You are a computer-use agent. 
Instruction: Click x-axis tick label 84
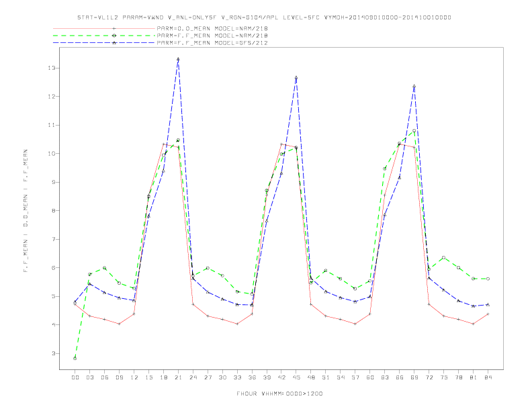[x=488, y=377]
